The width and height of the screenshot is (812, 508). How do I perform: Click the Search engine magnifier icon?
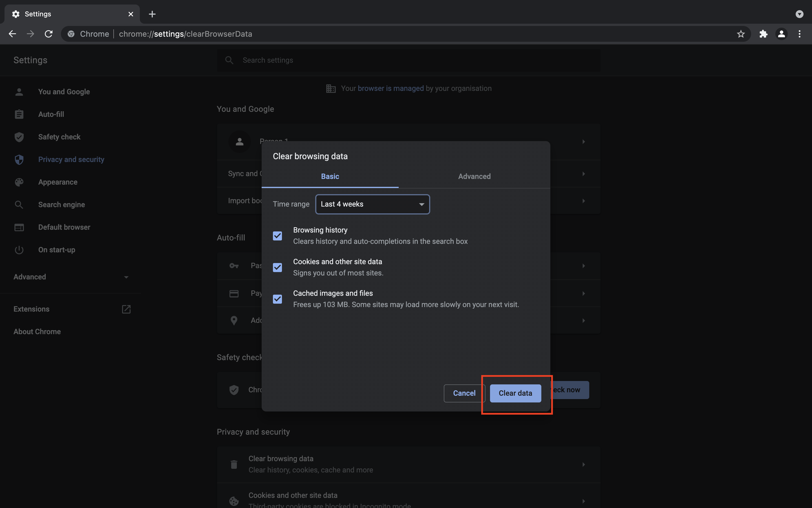click(19, 205)
